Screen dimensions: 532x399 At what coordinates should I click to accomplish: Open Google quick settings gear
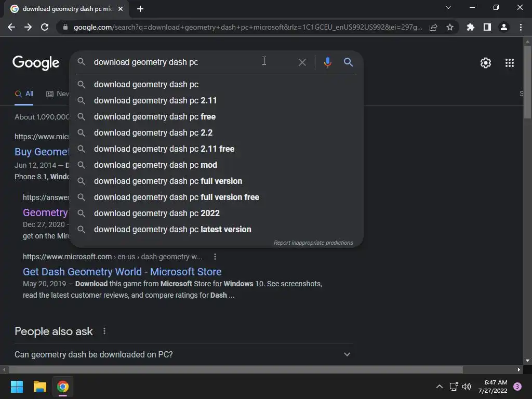(486, 63)
